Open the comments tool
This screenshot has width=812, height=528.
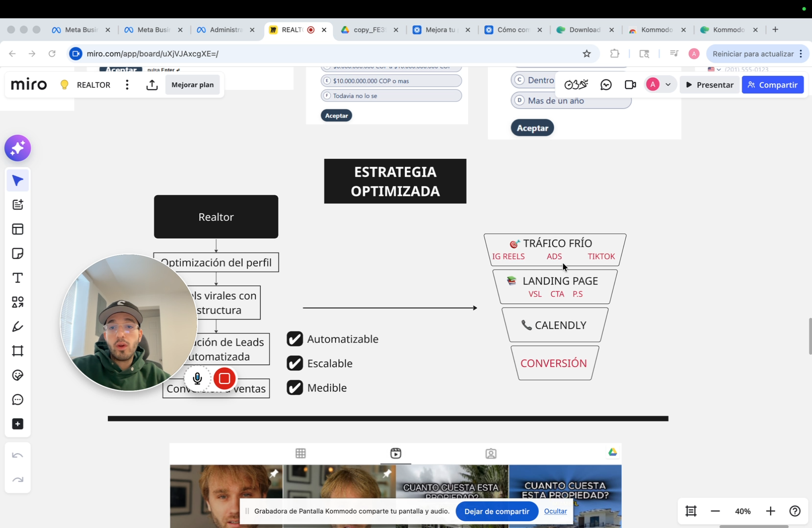(18, 400)
